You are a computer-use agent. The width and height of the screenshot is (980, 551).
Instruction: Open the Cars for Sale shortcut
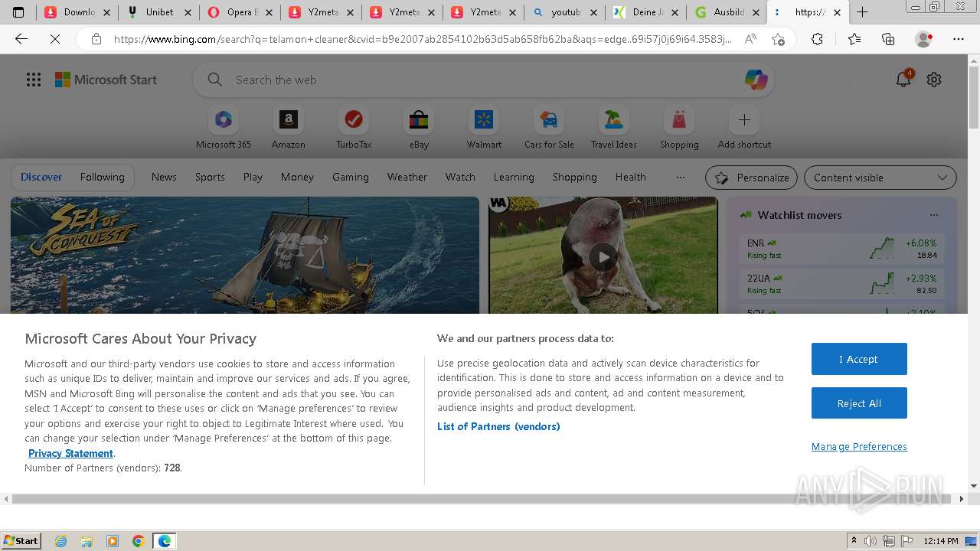[x=549, y=128]
